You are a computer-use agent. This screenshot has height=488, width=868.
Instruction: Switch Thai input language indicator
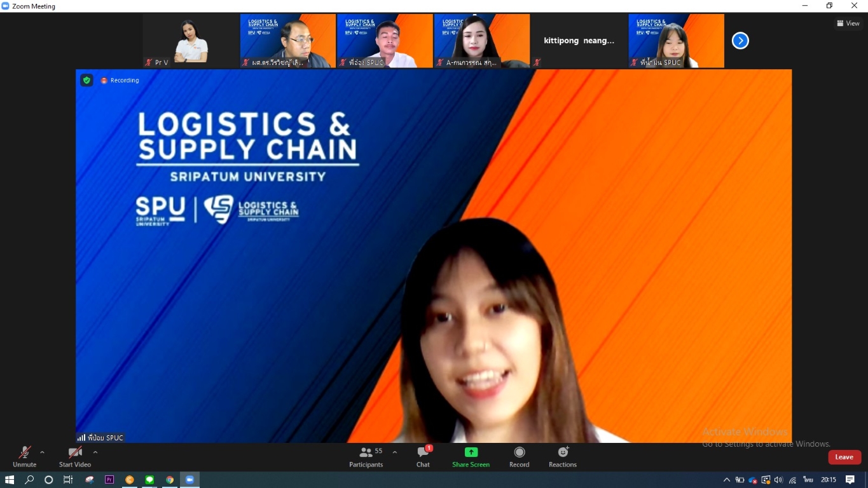click(x=808, y=480)
